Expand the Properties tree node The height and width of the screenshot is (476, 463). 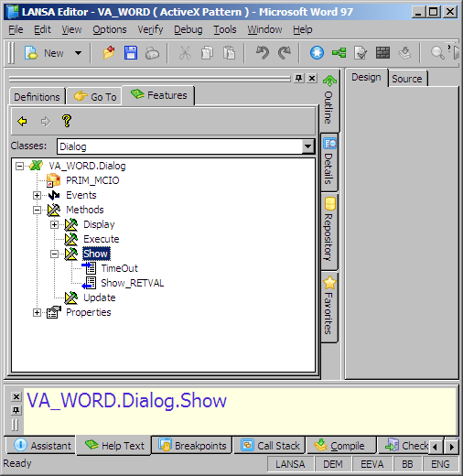point(37,312)
